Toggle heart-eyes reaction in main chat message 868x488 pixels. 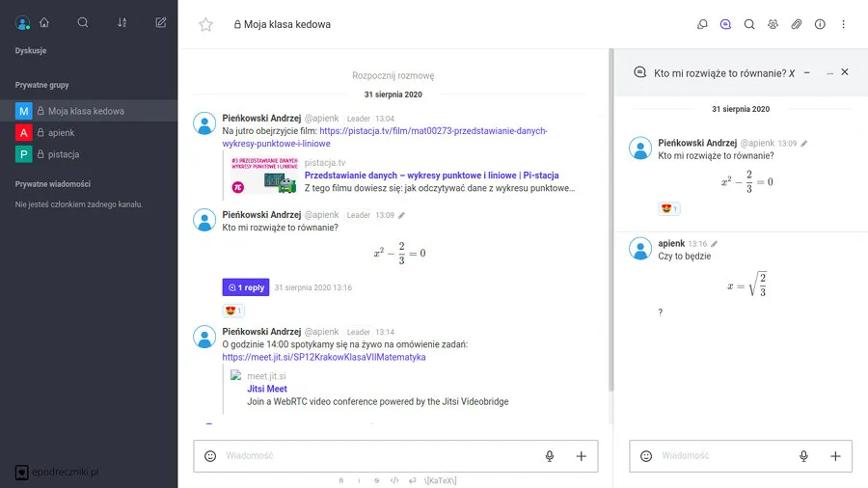tap(233, 311)
